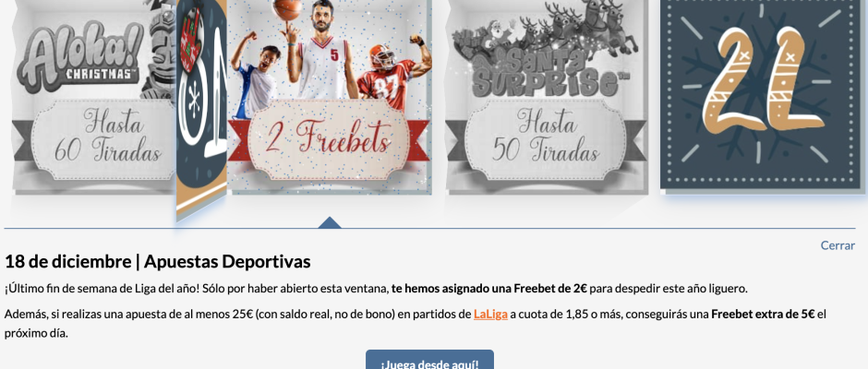Viewport: 868px width, 369px height.
Task: Open the orange LaLiga link
Action: 490,315
